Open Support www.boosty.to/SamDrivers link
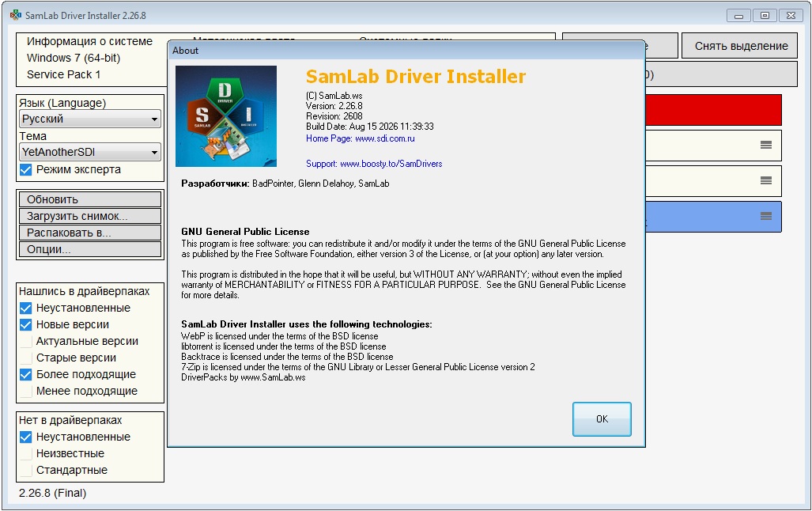 [x=374, y=164]
